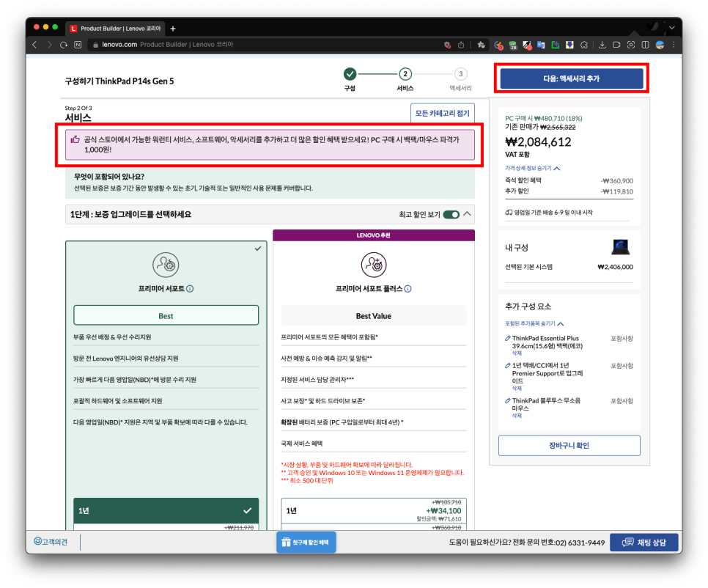Toggle the browser side panel icon

[646, 45]
